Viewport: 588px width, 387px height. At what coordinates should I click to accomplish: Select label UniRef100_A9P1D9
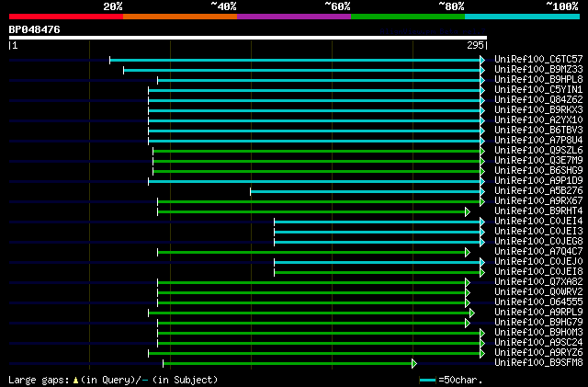coord(538,181)
